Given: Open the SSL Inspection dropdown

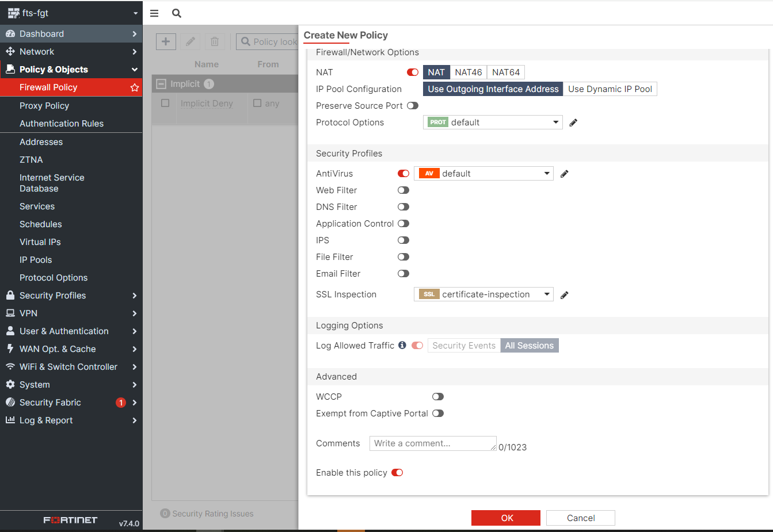Looking at the screenshot, I should point(546,294).
